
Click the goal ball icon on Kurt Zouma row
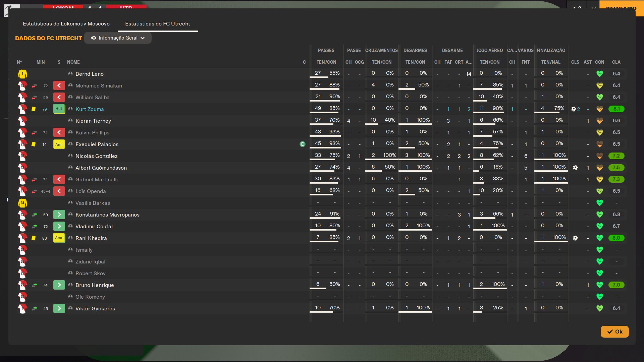[574, 109]
